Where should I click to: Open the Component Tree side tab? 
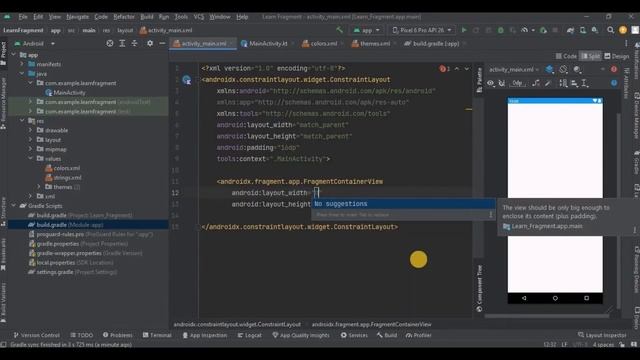point(480,288)
